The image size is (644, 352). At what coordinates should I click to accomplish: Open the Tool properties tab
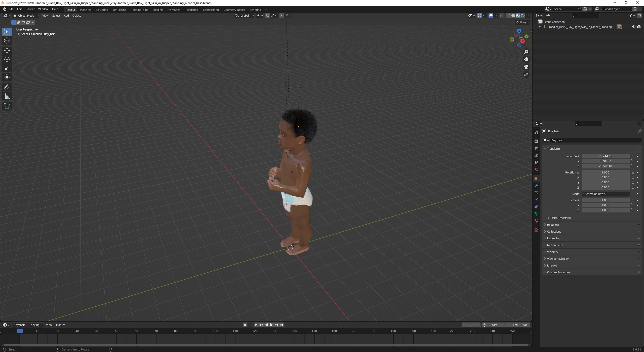[x=536, y=132]
